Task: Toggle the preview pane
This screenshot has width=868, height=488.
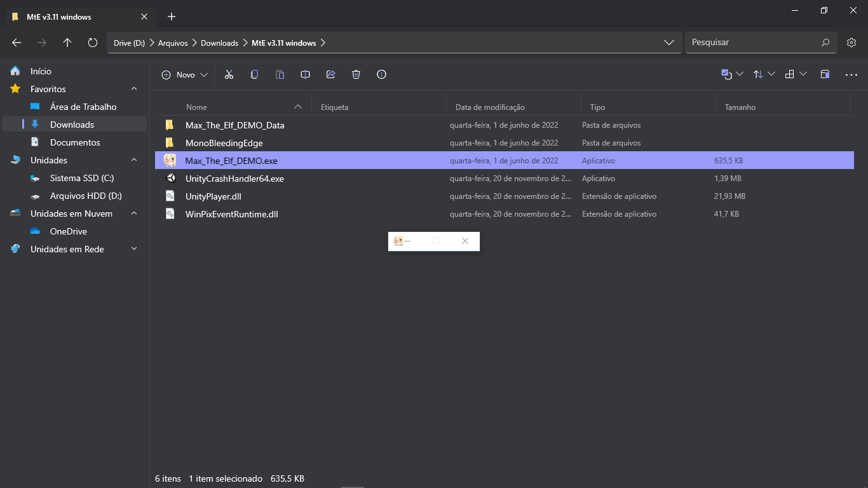Action: (x=825, y=74)
